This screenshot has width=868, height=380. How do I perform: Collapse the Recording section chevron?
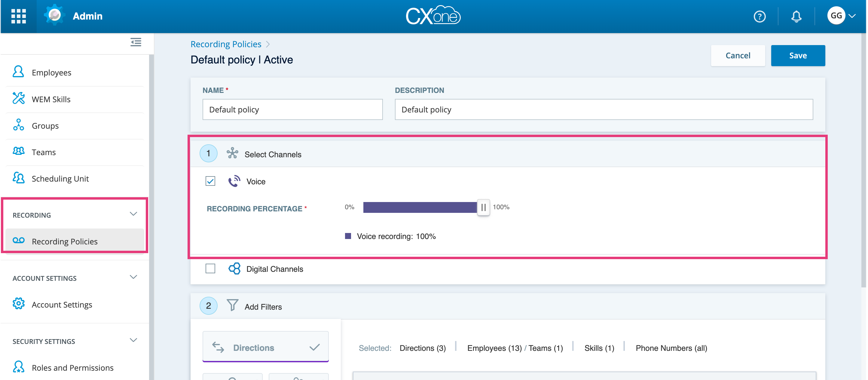(x=133, y=214)
